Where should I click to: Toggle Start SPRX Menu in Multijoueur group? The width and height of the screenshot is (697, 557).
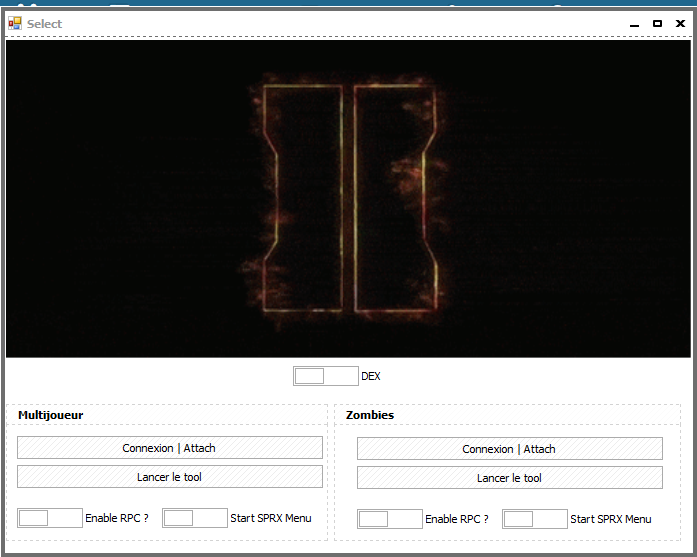point(195,518)
